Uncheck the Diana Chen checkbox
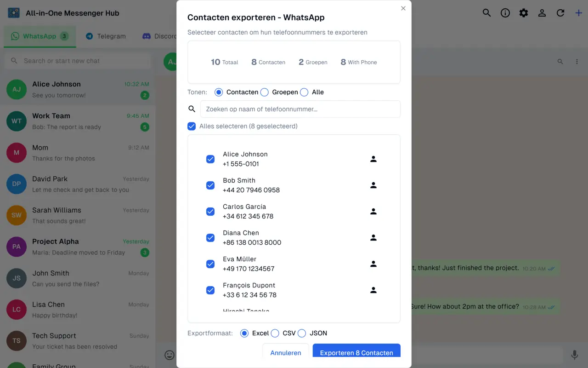Viewport: 588px width, 368px height. [210, 238]
